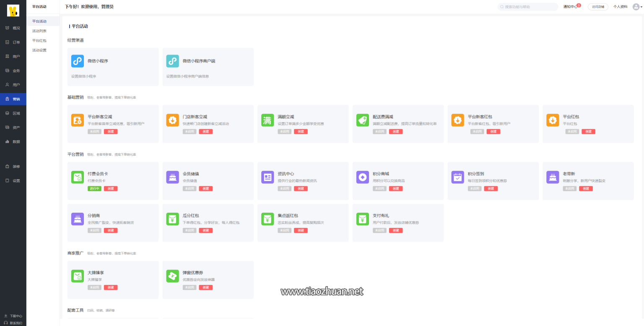Click the 付费会员卡 green icon
The height and width of the screenshot is (326, 644).
(x=78, y=177)
